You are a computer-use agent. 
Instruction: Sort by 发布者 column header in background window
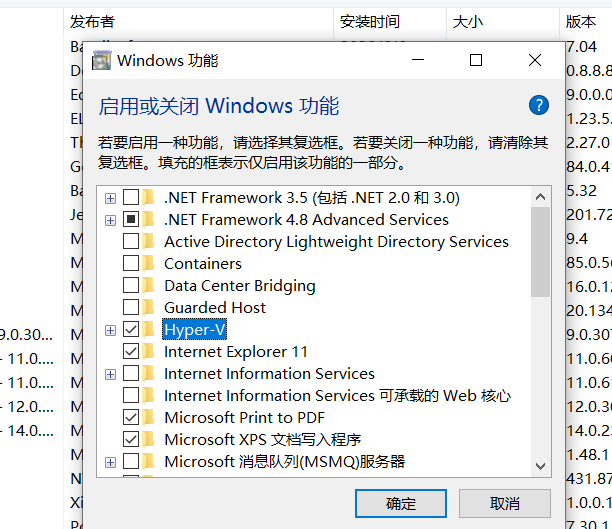tap(198, 21)
